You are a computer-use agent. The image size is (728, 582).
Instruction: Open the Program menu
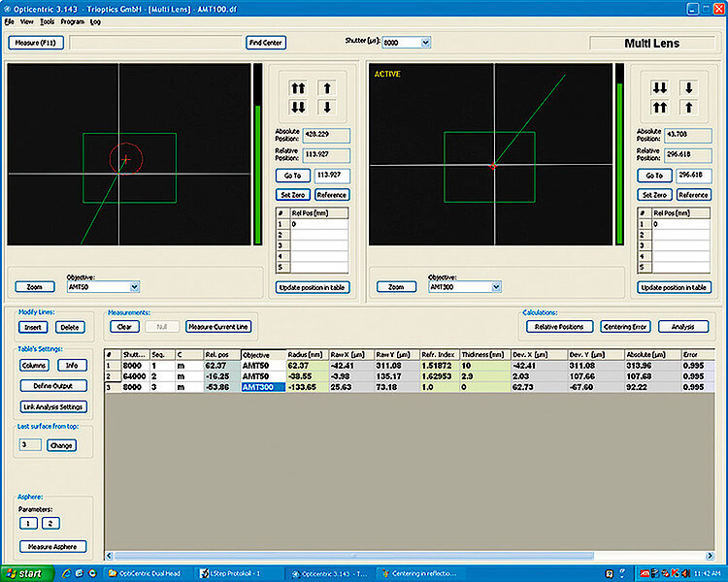(72, 20)
